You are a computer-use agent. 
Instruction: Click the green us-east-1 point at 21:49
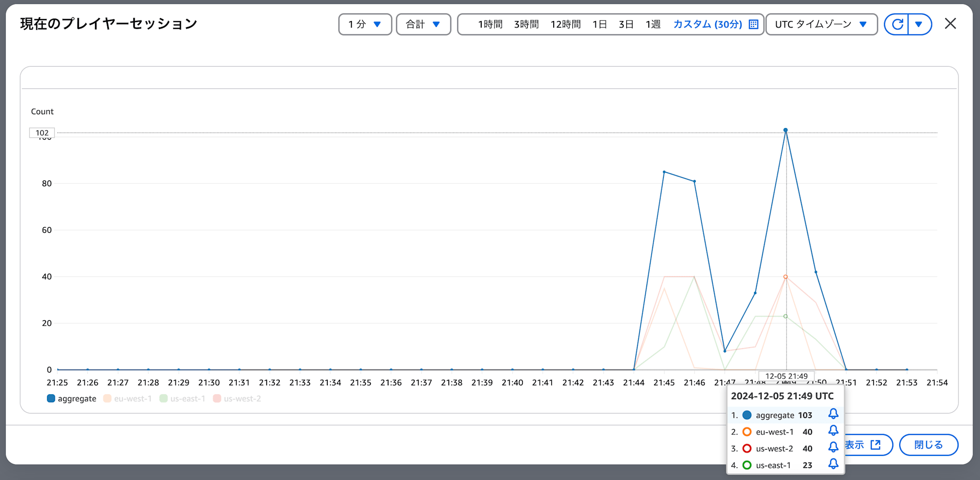(x=785, y=316)
